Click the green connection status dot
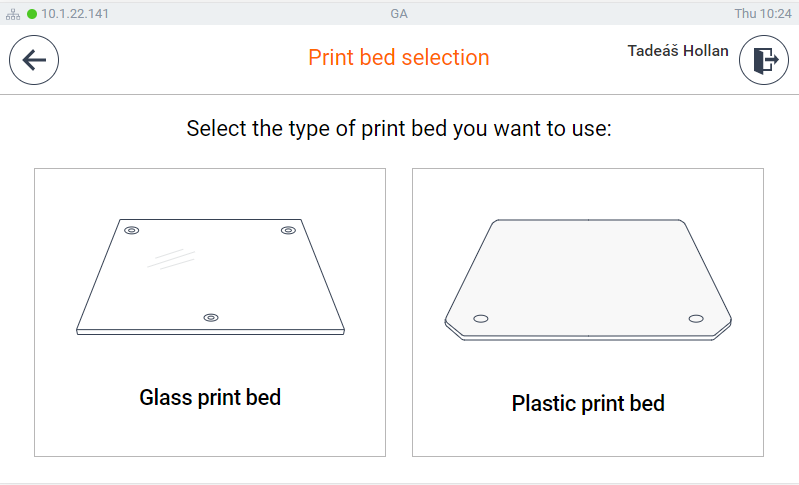The height and width of the screenshot is (485, 799). coord(32,14)
